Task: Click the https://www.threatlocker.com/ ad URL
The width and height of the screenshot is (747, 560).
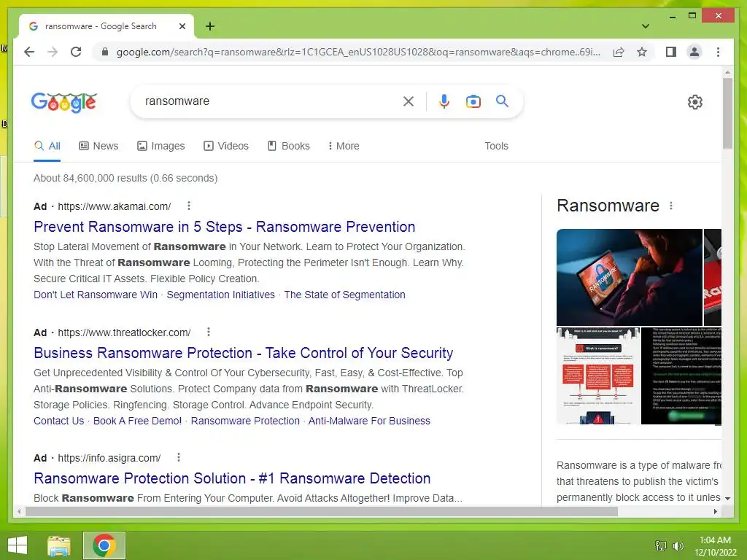Action: coord(124,332)
